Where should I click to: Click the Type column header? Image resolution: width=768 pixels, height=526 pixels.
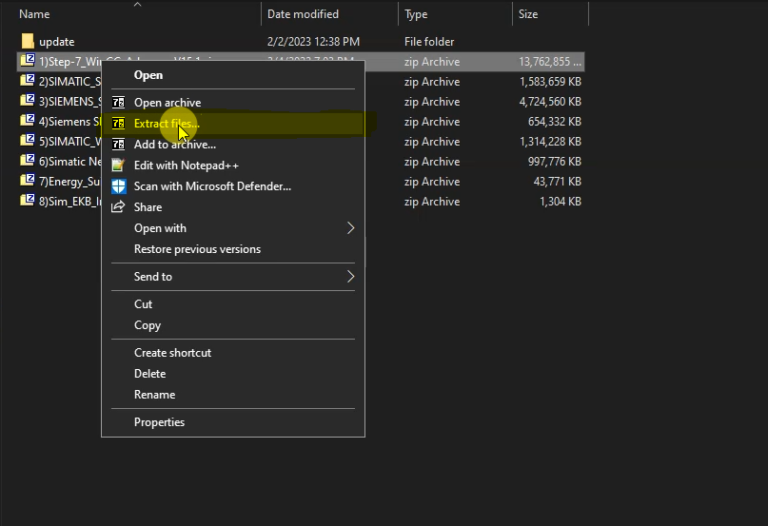pos(416,14)
